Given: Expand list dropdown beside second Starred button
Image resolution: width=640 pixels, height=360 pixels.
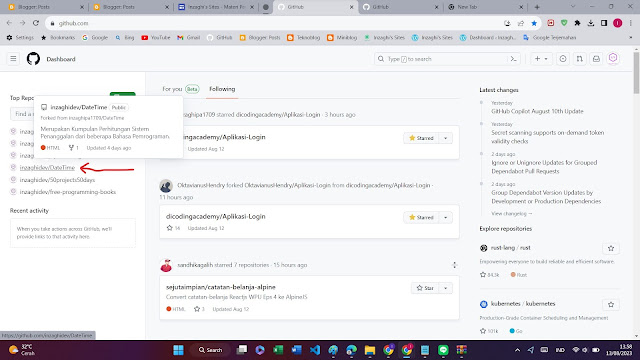Looking at the screenshot, I should pos(446,217).
